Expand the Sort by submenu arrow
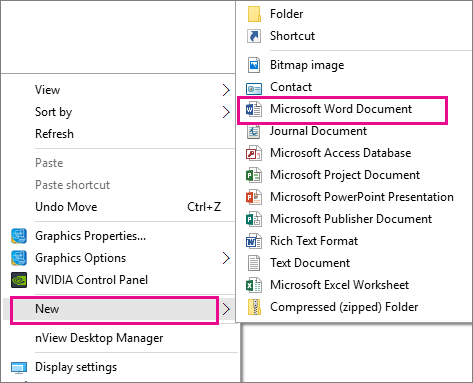Viewport: 473px width, 383px height. point(226,112)
